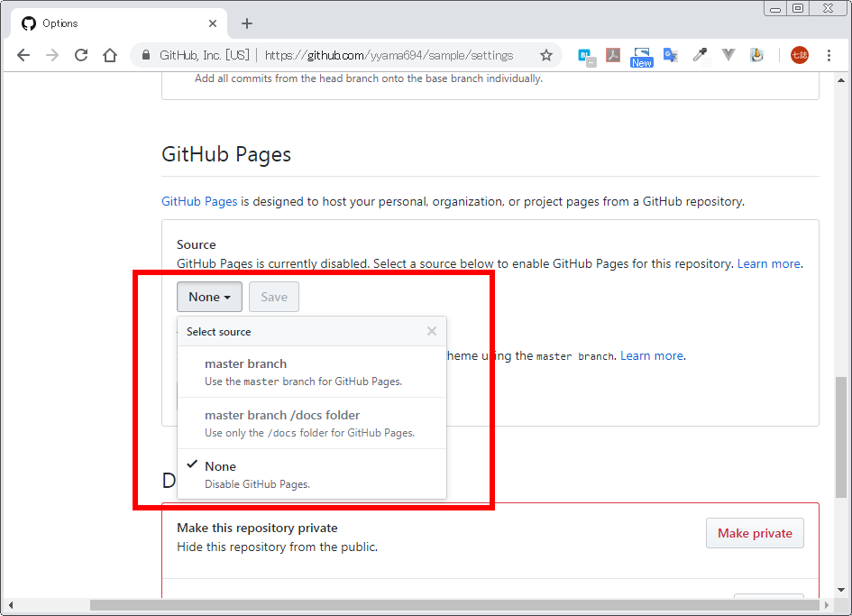Reload the page with refresh icon
852x616 pixels.
click(81, 55)
